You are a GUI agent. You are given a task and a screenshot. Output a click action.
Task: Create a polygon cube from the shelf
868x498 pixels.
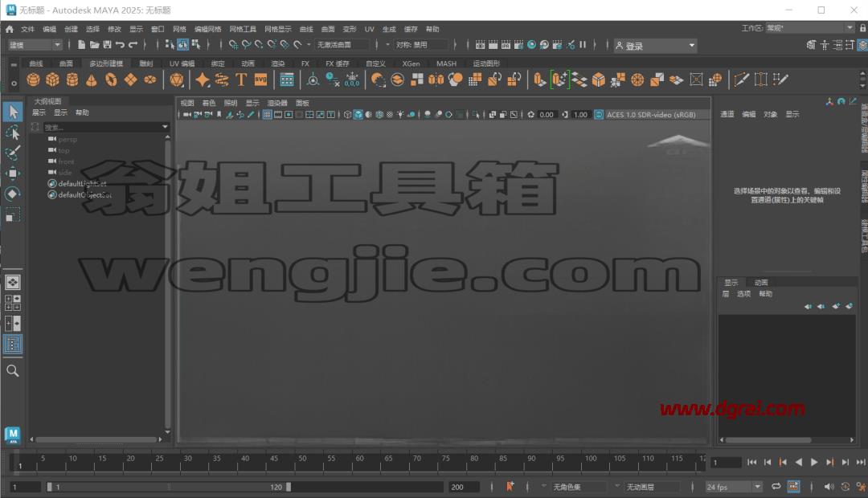point(52,80)
